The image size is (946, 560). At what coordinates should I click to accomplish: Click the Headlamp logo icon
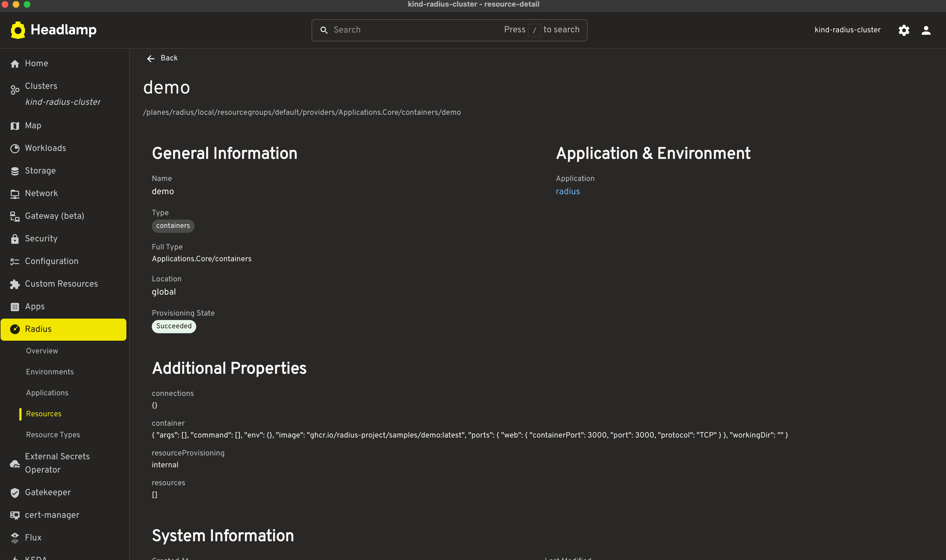coord(18,30)
